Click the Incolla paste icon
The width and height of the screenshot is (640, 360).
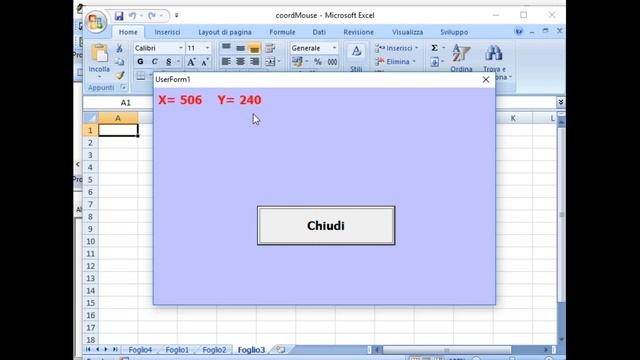tap(99, 54)
